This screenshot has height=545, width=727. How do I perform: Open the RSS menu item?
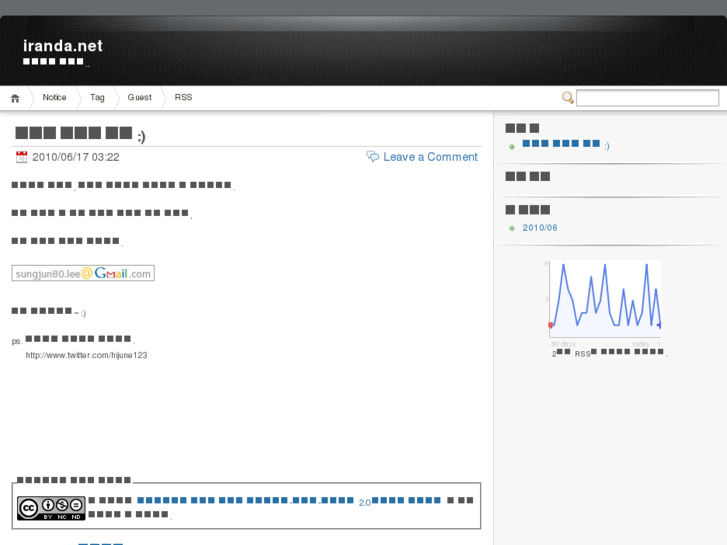point(183,97)
